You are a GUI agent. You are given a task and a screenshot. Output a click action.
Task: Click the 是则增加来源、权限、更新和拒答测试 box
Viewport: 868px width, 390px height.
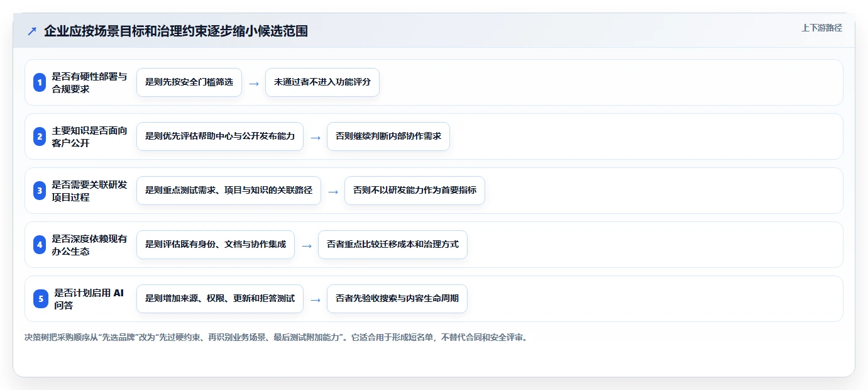(220, 299)
